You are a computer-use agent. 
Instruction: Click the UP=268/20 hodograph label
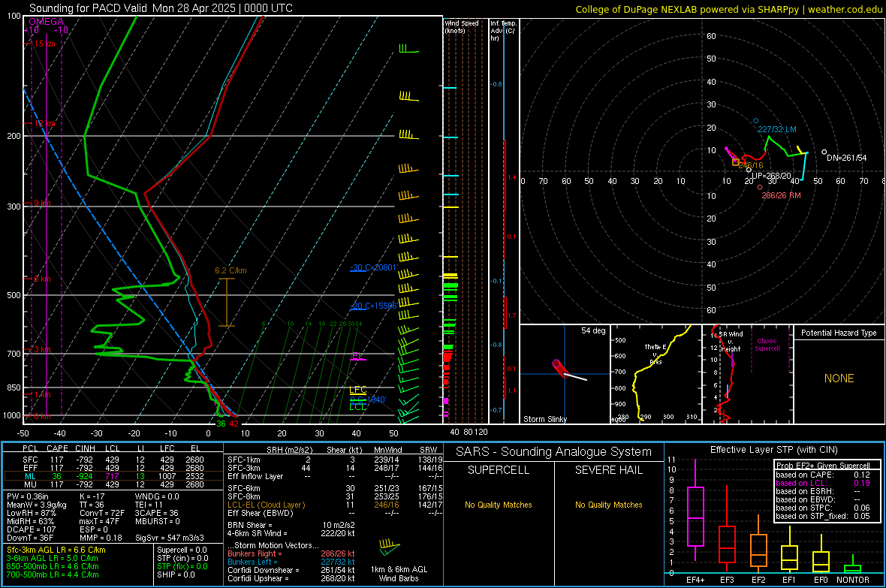(x=771, y=176)
